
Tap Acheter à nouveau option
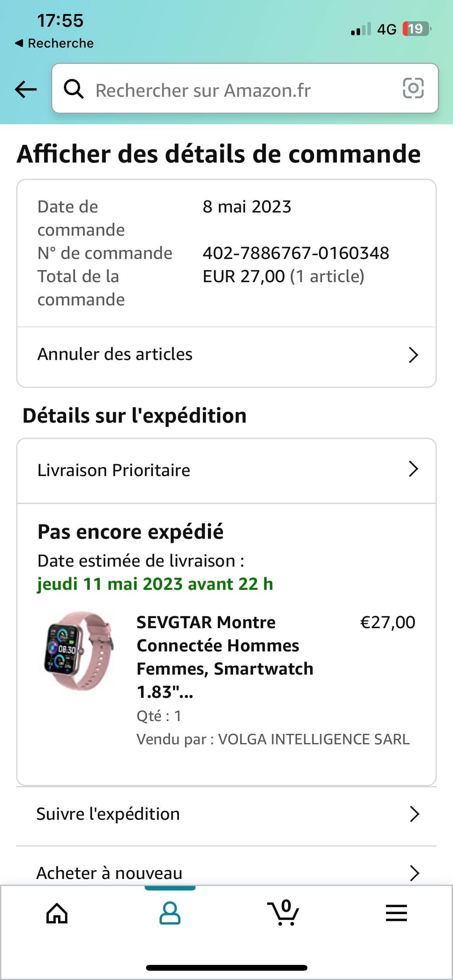click(109, 873)
